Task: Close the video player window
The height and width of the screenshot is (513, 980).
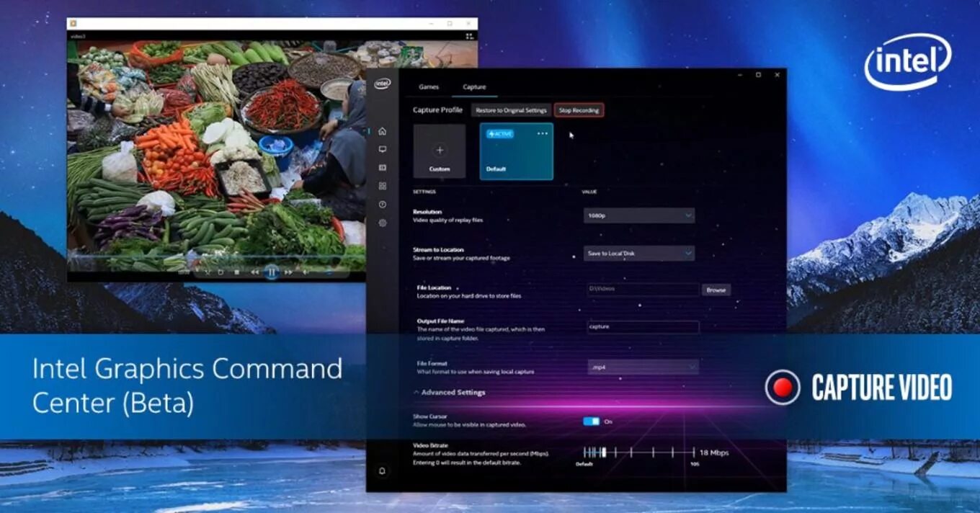Action: [x=468, y=23]
